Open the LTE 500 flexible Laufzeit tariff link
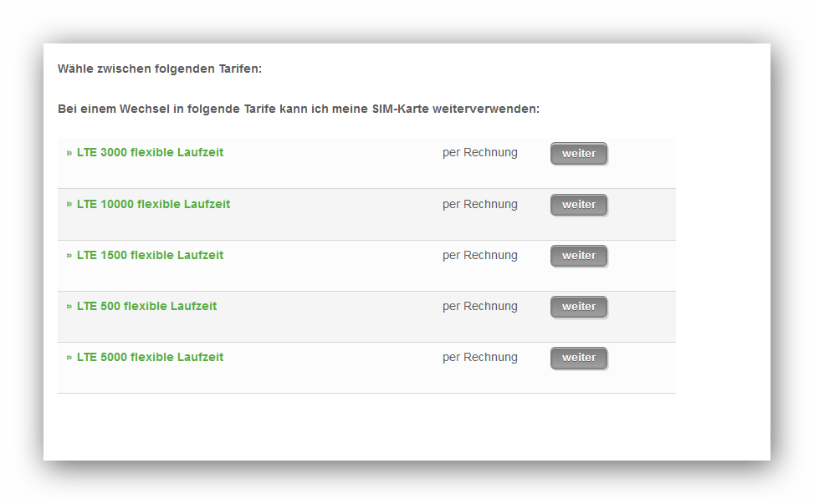Viewport: 814px width, 504px height. [146, 307]
